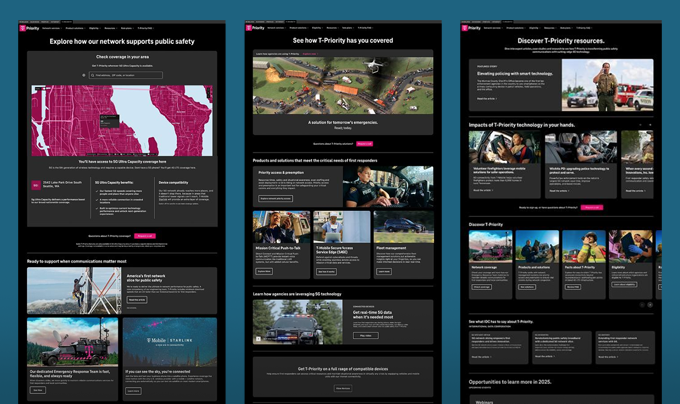Click the Explore now link above the drone image

coord(311,54)
